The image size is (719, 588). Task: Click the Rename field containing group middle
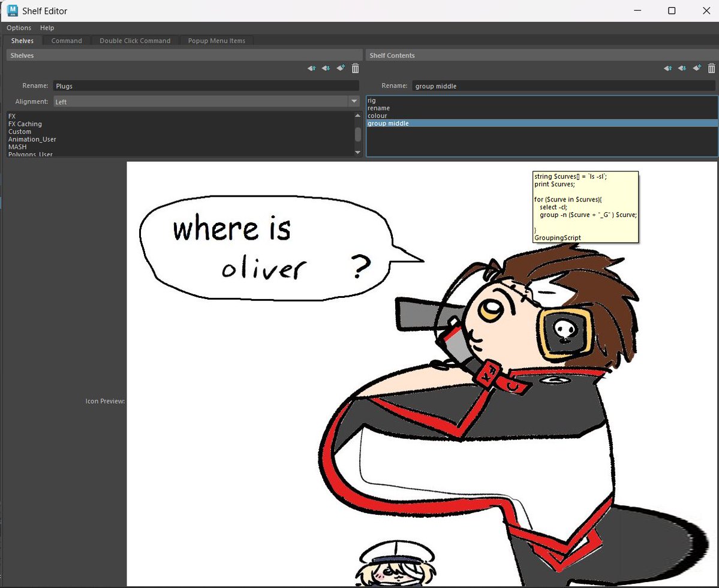point(564,86)
